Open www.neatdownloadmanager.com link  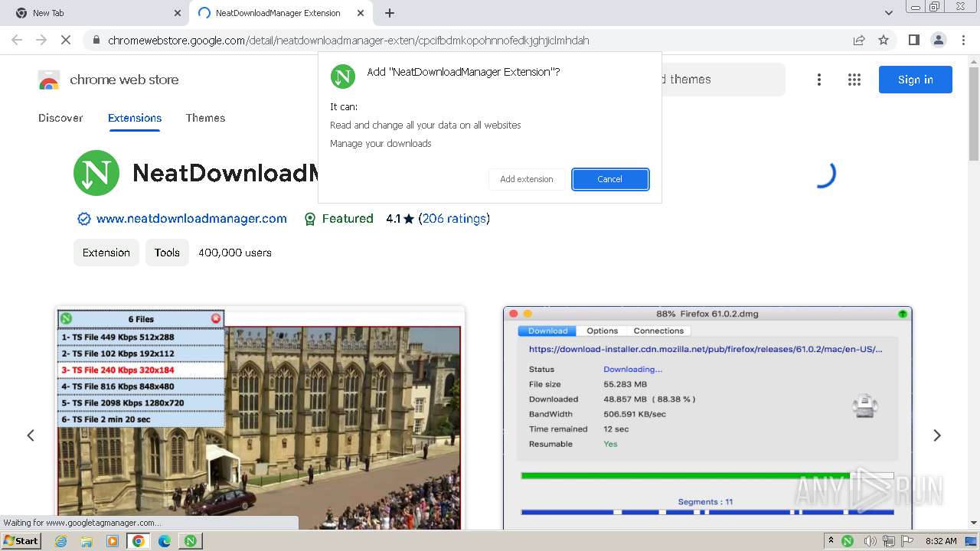point(191,219)
